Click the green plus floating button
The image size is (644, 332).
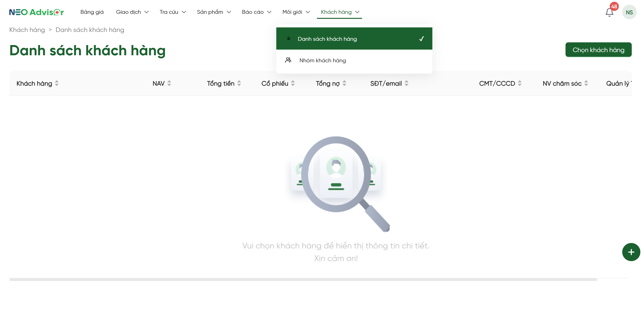631,252
